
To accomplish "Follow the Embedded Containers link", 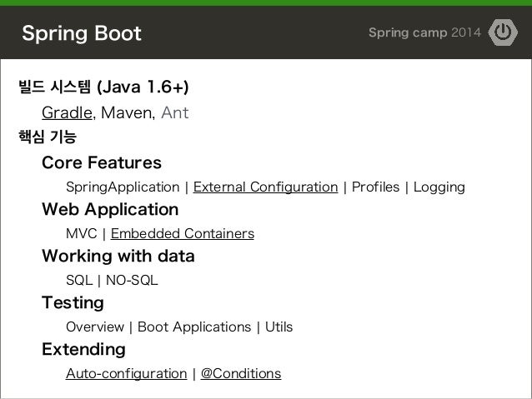I will (182, 233).
